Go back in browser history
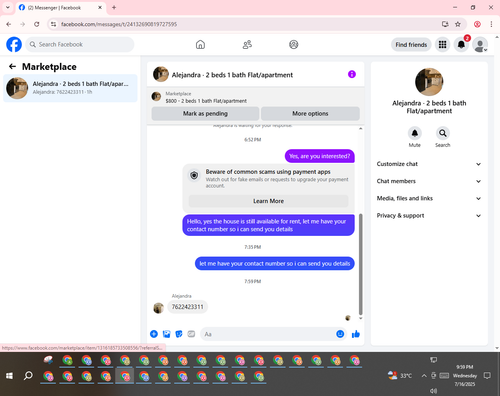The image size is (500, 396). 9,24
